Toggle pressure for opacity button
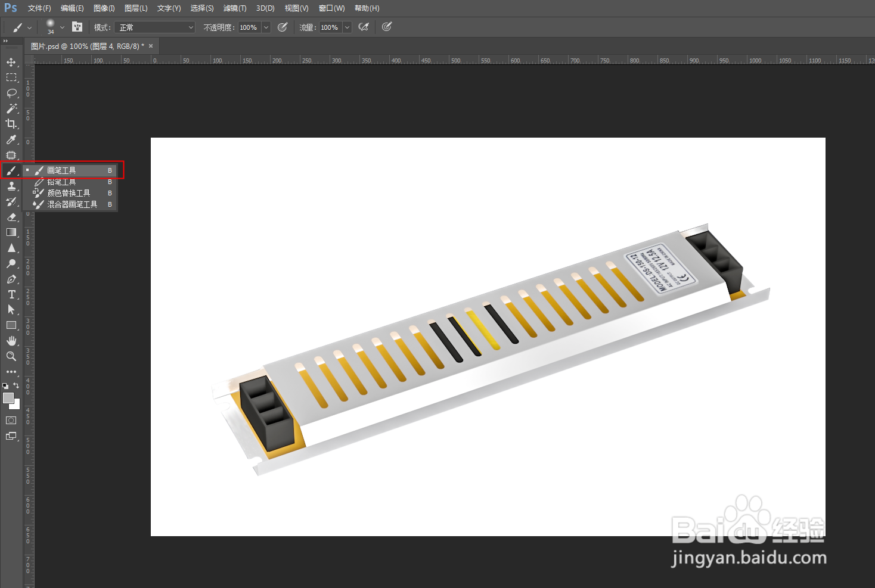 pyautogui.click(x=283, y=27)
